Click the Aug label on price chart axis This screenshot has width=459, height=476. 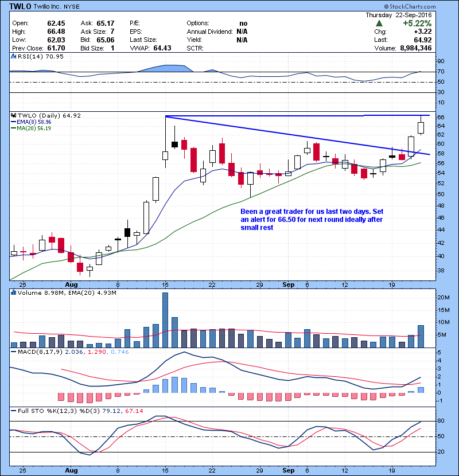[x=71, y=285]
